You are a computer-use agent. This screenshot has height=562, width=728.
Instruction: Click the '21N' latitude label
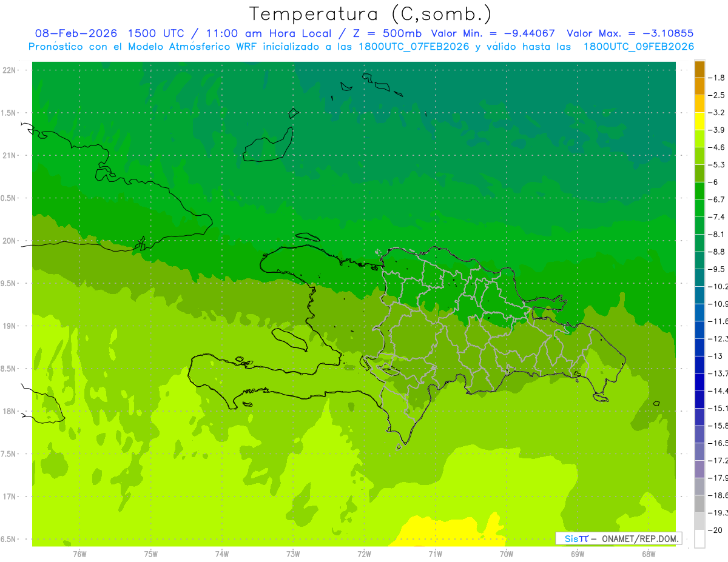[10, 155]
